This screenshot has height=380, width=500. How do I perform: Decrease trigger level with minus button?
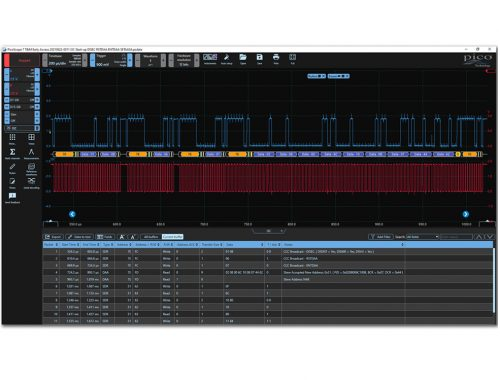click(92, 60)
